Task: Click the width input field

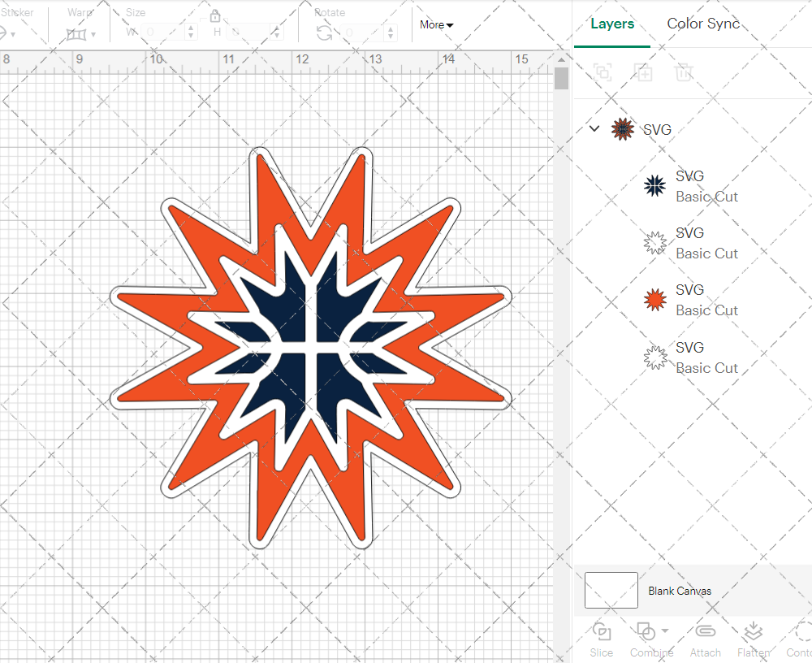Action: [x=162, y=32]
